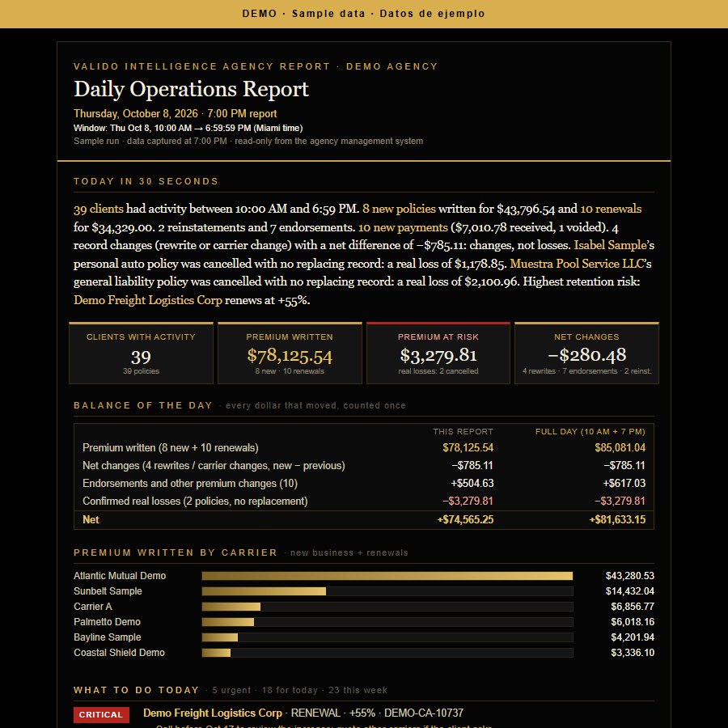Follow the '8 new policies' link

(399, 209)
